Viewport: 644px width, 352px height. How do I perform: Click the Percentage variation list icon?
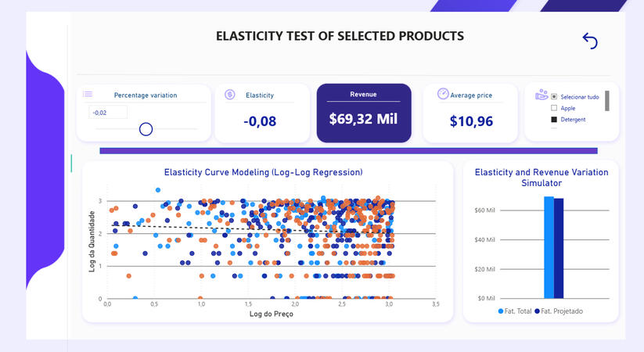click(88, 95)
